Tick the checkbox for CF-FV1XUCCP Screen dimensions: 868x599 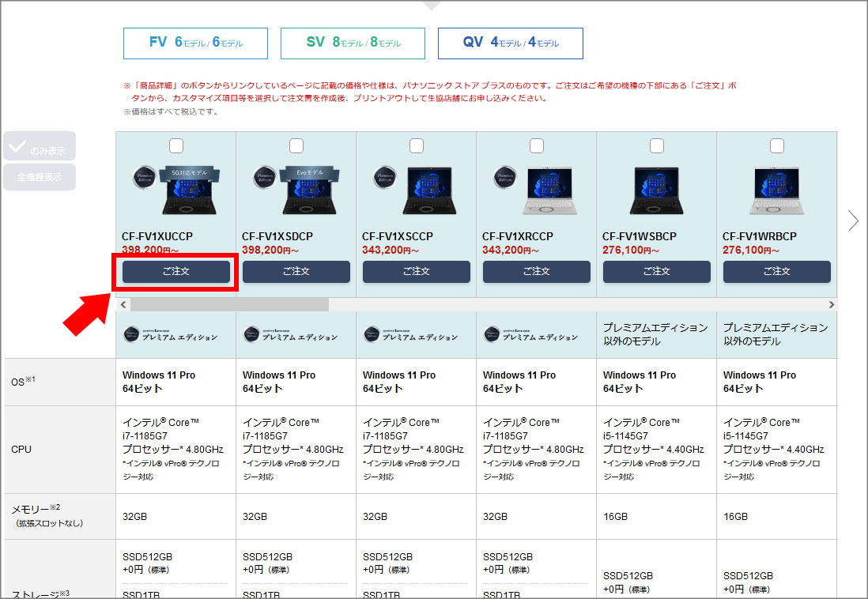coord(176,145)
